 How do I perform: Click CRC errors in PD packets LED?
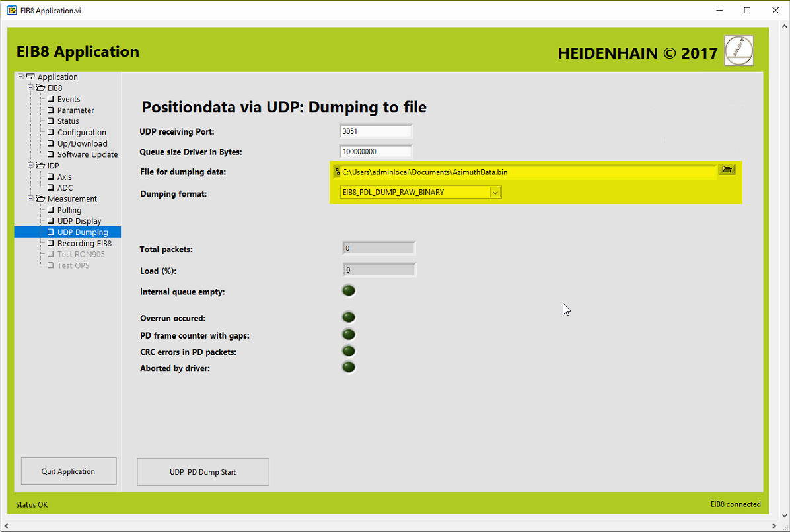[x=349, y=350]
